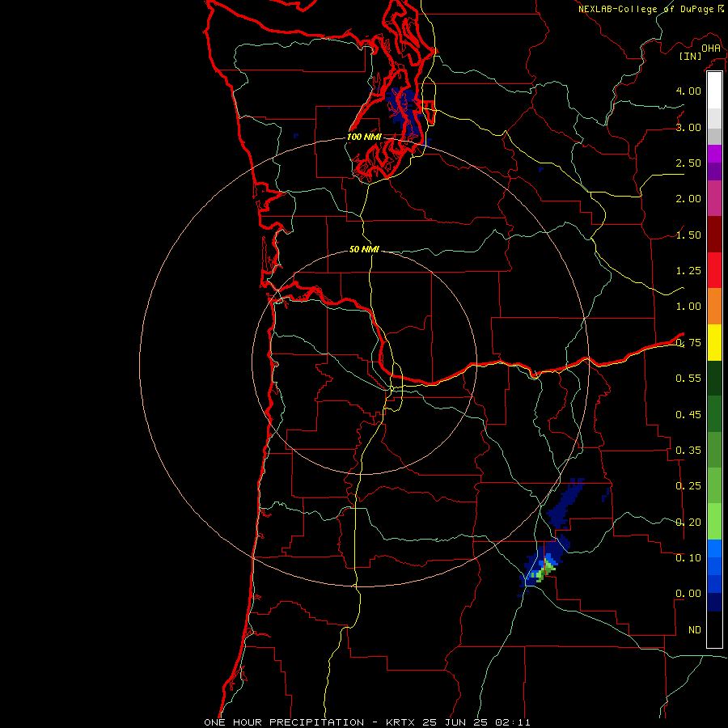
Task: Select the dark red swatch near 1.50
Action: (714, 235)
